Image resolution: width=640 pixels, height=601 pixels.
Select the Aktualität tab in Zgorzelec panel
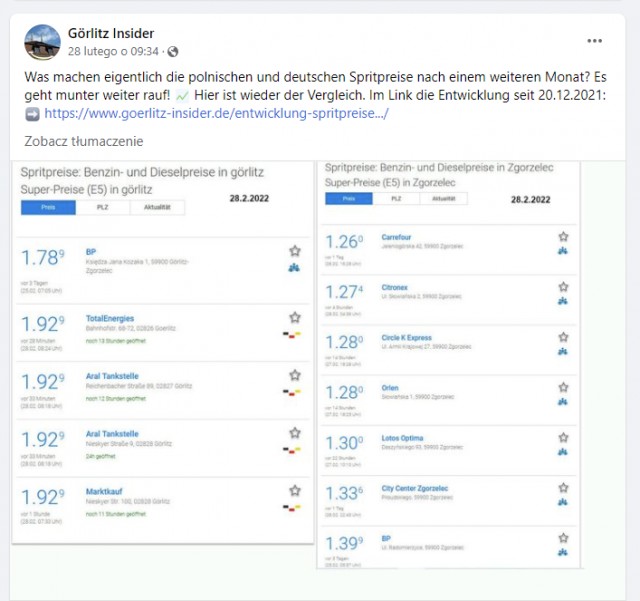444,199
